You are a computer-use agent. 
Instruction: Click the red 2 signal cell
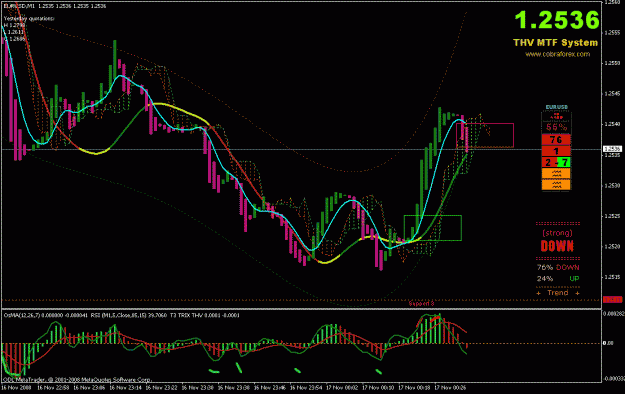click(550, 162)
